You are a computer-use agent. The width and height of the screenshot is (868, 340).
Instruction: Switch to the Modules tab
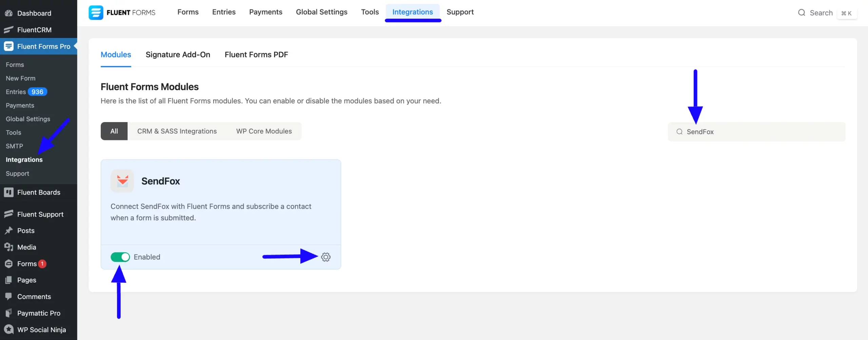click(116, 55)
